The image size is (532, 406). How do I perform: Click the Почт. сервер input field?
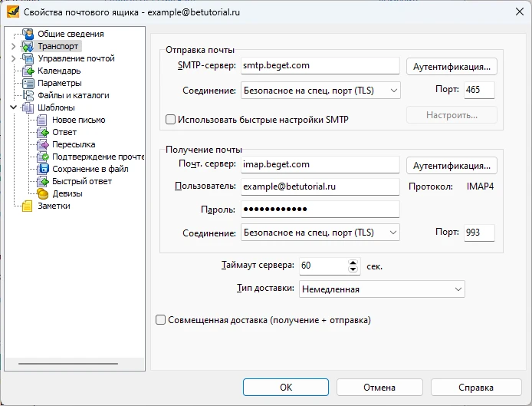(320, 164)
